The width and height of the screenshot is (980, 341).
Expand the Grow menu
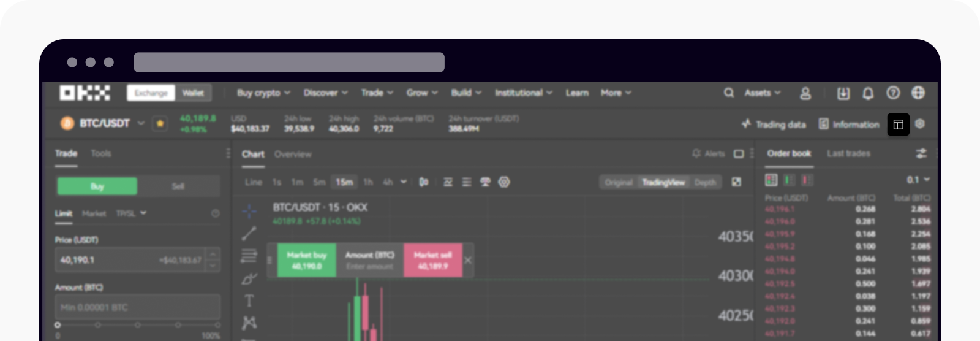point(422,93)
